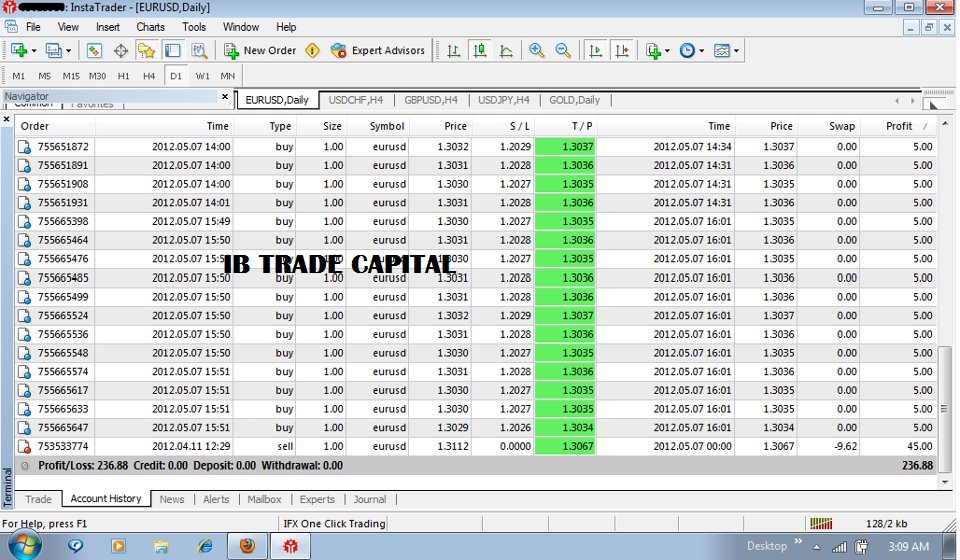Viewport: 960px width, 560px height.
Task: Click the New Chart toolbar icon
Action: pyautogui.click(x=19, y=51)
